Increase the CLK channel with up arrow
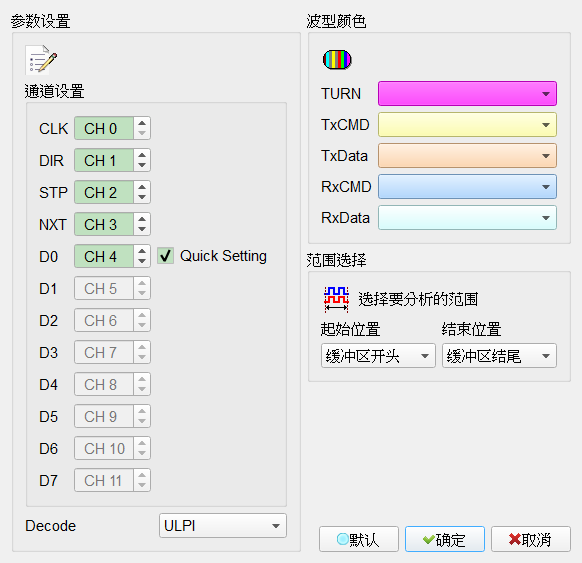 click(x=142, y=123)
